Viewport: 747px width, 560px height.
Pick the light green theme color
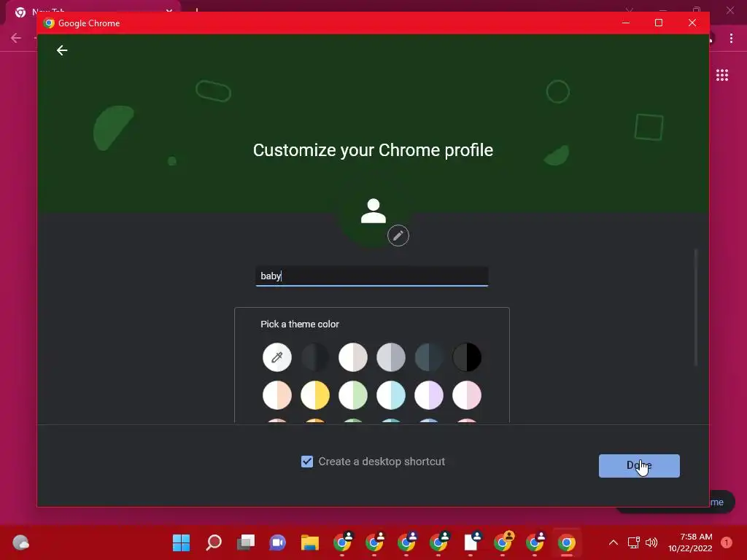353,395
